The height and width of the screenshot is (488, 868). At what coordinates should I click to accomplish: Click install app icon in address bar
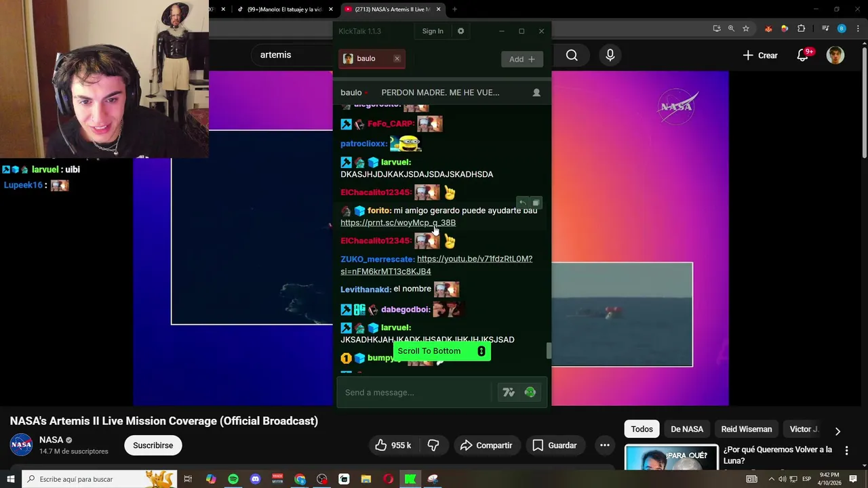717,28
